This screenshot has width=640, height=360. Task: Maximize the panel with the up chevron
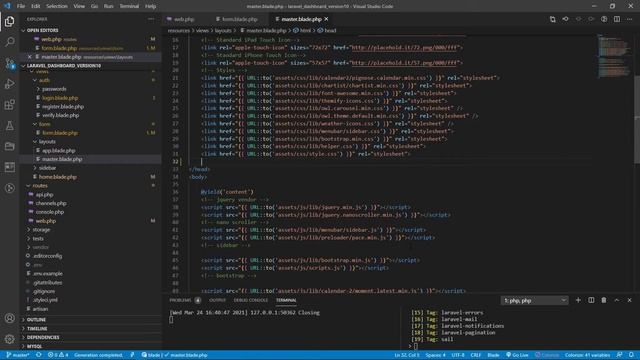pyautogui.click(x=617, y=300)
